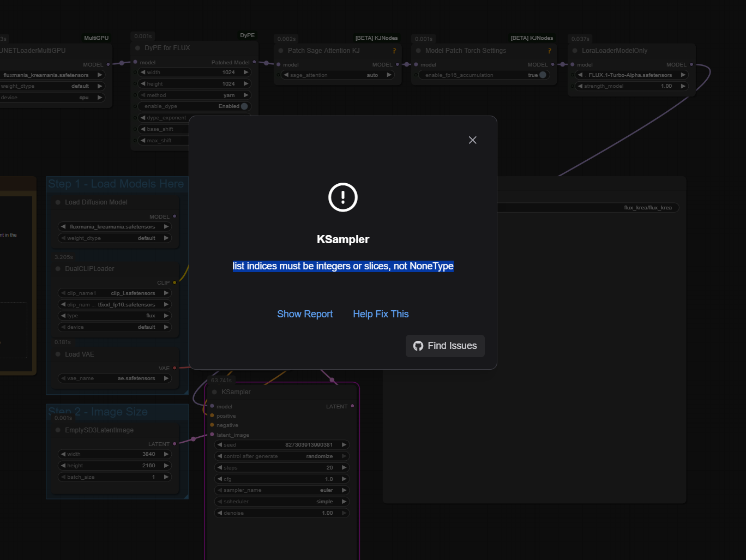This screenshot has width=746, height=560.
Task: Collapse the DyPE for FLUX node
Action: click(x=137, y=48)
